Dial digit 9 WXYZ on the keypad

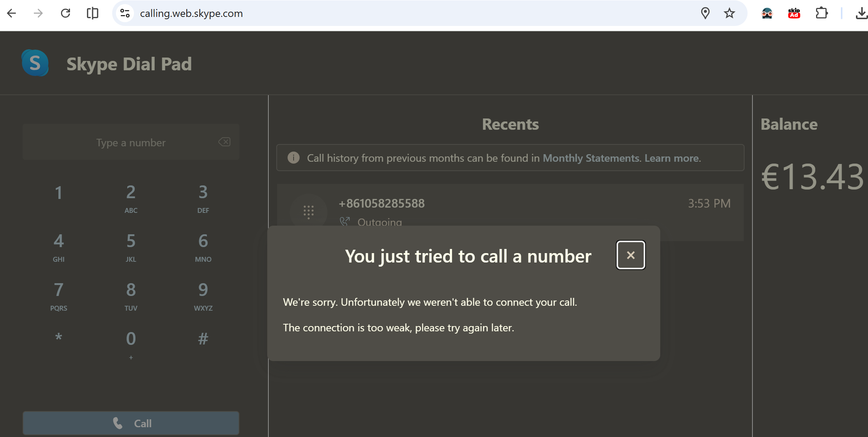pos(203,296)
